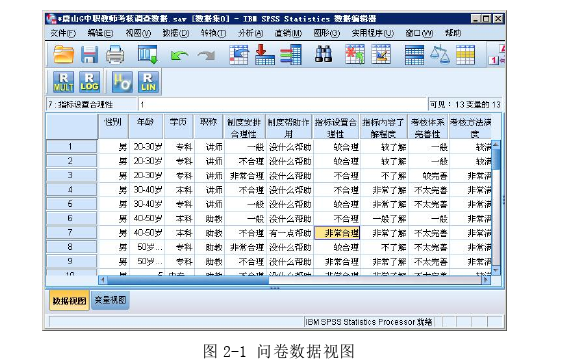Select the 制度帮助作用 column header
The width and height of the screenshot is (564, 361).
(289, 127)
